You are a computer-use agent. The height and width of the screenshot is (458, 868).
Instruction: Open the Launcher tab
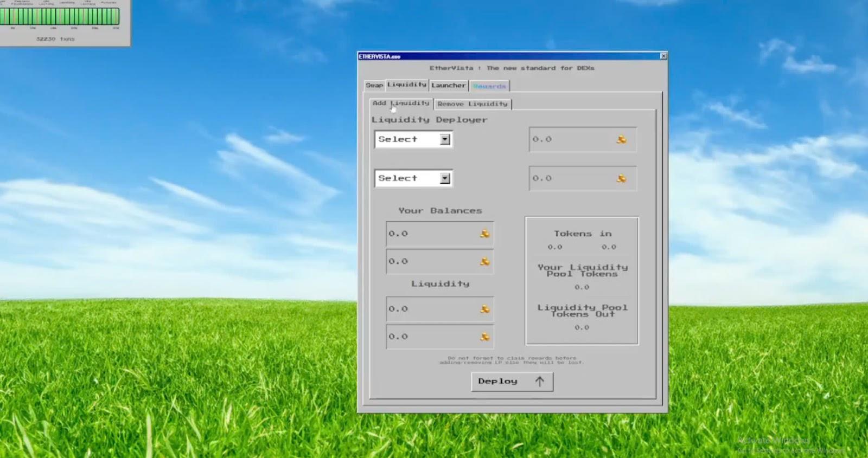pyautogui.click(x=449, y=85)
